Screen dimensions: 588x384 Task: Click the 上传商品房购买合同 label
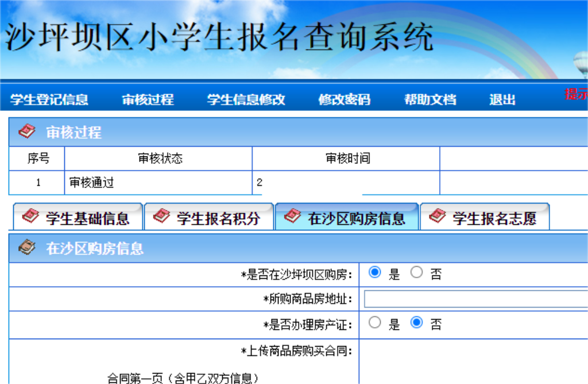click(297, 351)
